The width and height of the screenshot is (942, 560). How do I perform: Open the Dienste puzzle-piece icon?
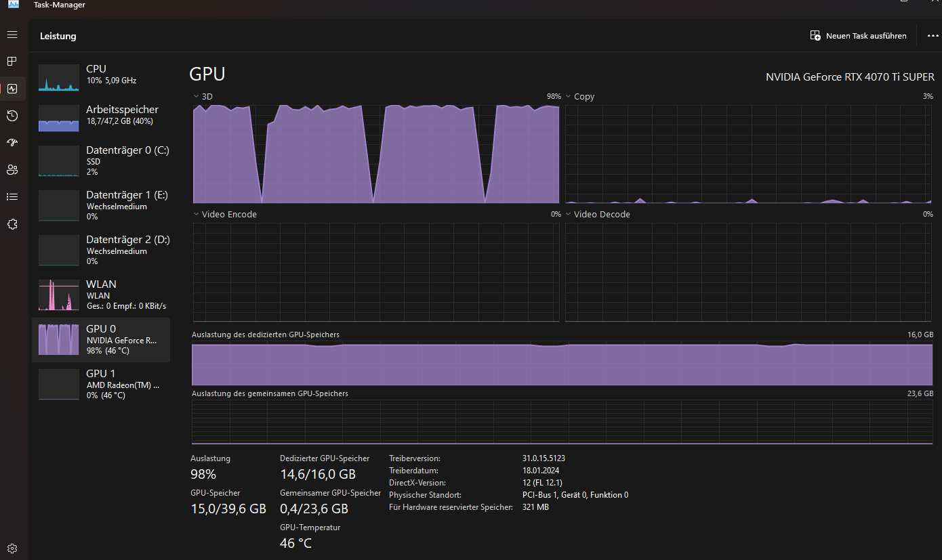coord(12,224)
